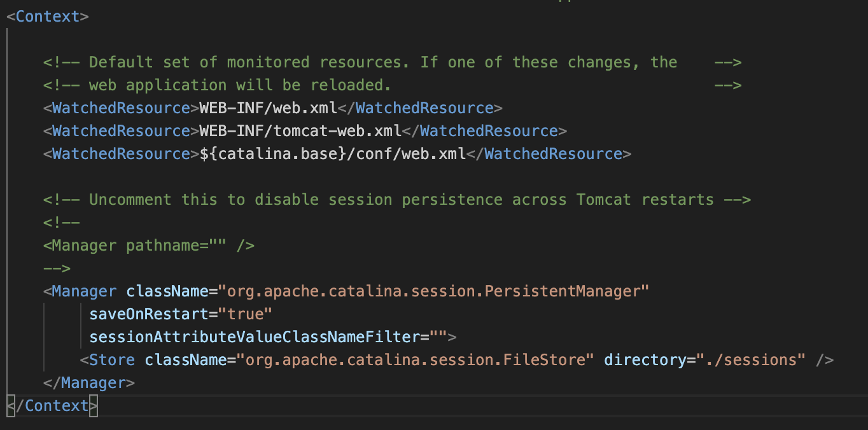
Task: Click the sessionAttributeValueClassNameFilter attribute
Action: pyautogui.click(x=251, y=337)
